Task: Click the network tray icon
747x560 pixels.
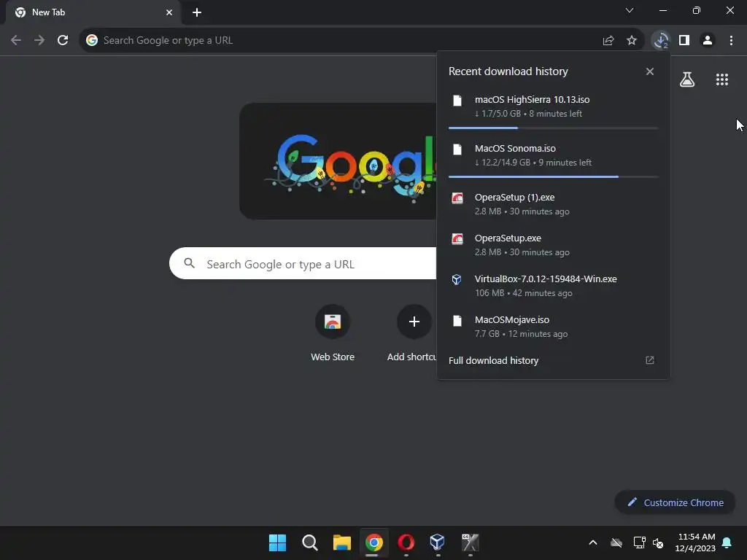Action: pyautogui.click(x=639, y=542)
